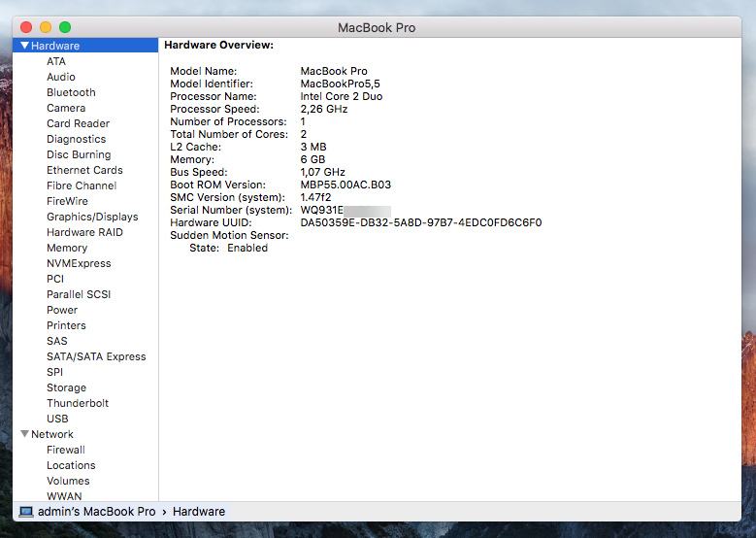Select ATA in the sidebar
The height and width of the screenshot is (538, 756).
(x=56, y=61)
